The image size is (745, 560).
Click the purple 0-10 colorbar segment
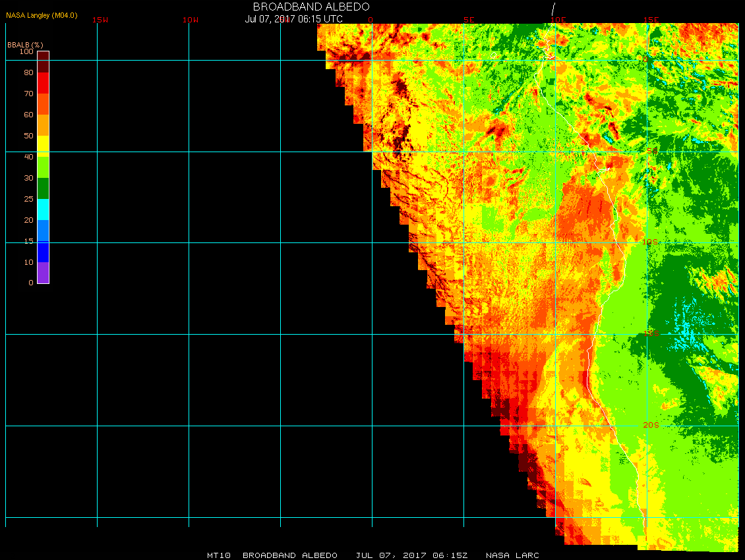pos(44,273)
